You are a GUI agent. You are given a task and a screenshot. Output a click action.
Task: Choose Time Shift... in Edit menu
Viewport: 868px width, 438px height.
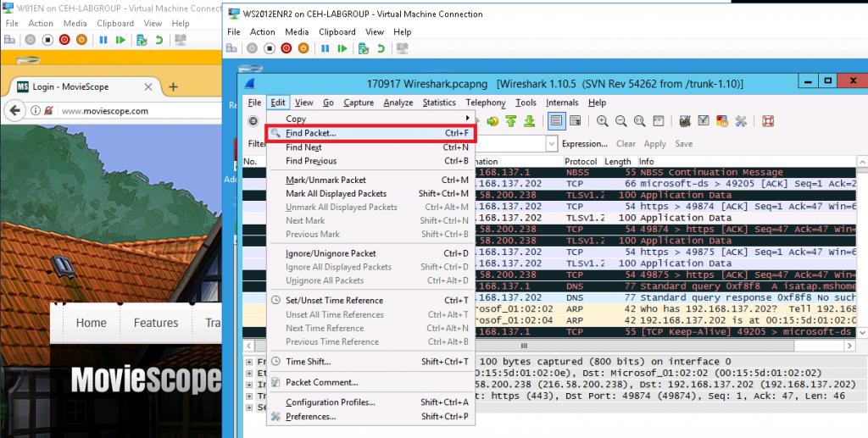[x=370, y=362]
